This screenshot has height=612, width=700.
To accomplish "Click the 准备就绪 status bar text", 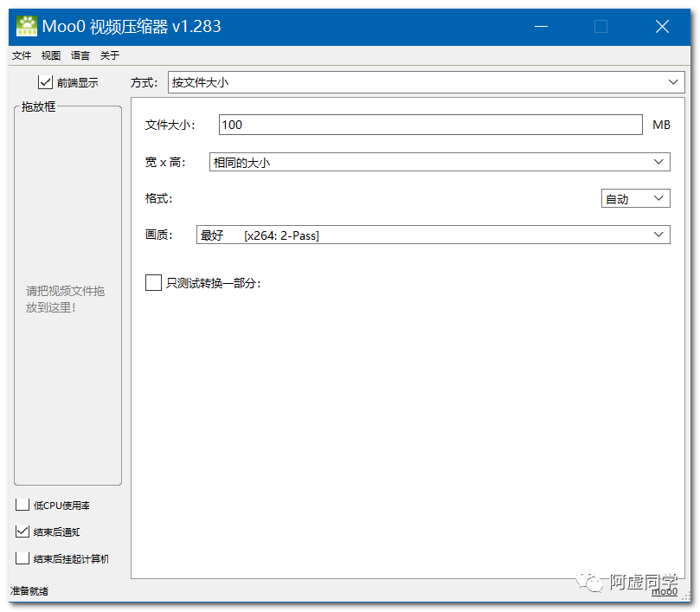I will tap(29, 591).
